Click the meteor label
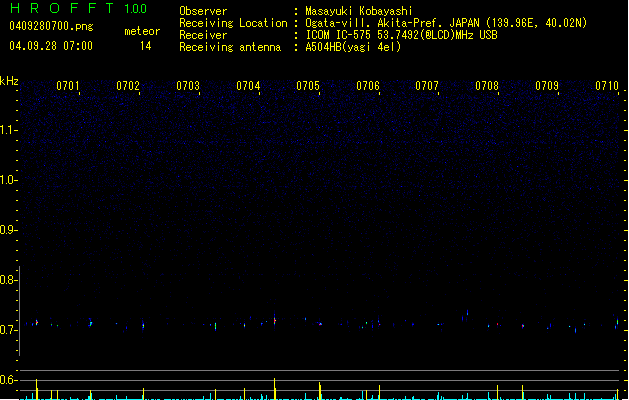 coord(142,31)
